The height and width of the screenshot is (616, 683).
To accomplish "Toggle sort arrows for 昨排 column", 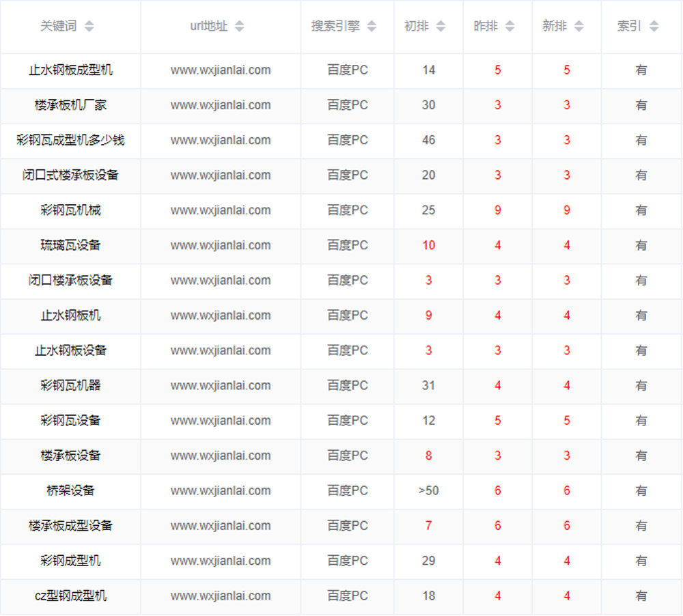I will click(x=510, y=27).
